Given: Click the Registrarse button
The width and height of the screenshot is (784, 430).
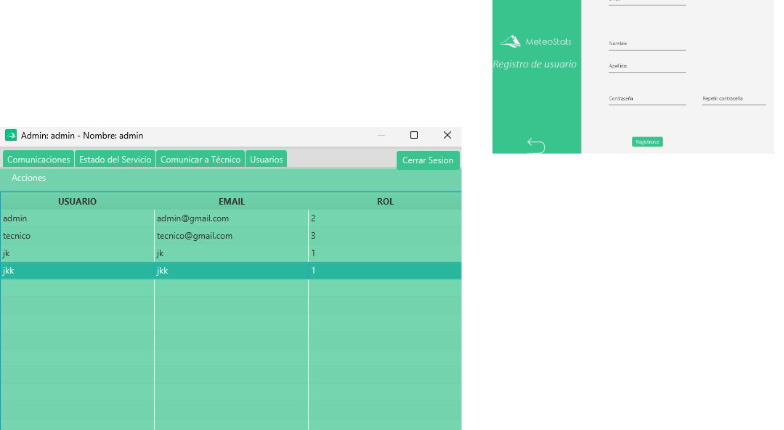Looking at the screenshot, I should pyautogui.click(x=647, y=142).
